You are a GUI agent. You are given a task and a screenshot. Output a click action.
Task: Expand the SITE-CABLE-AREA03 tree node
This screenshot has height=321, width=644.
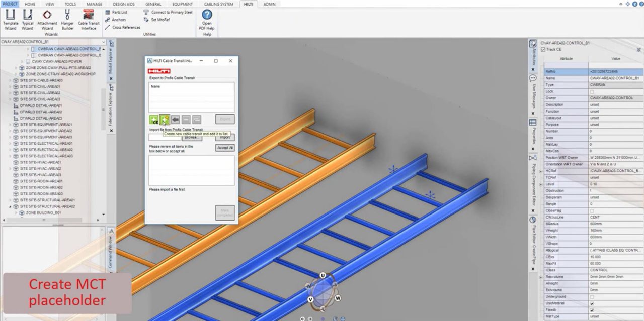click(x=11, y=80)
